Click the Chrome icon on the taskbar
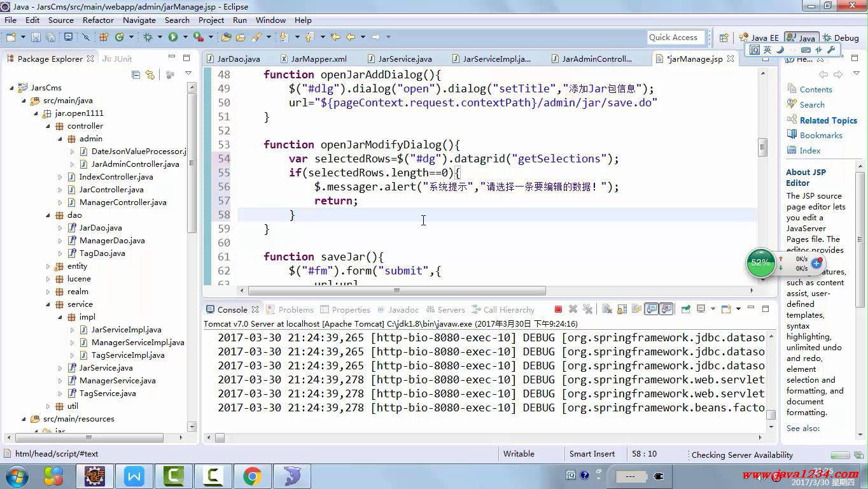Screen dimensions: 868x489 (252, 476)
